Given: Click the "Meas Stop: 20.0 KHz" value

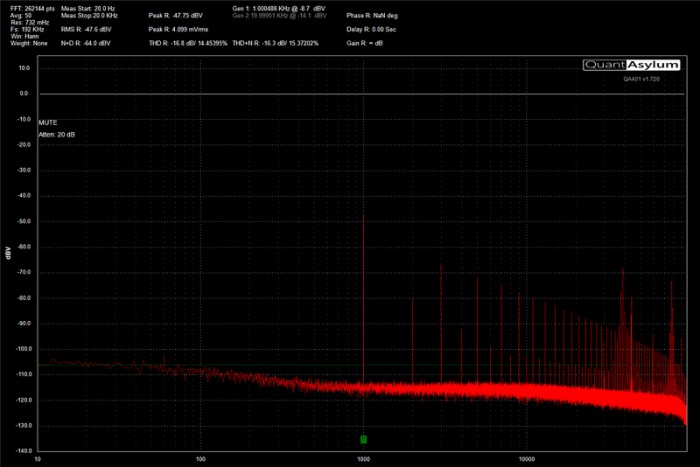Looking at the screenshot, I should click(x=89, y=16).
